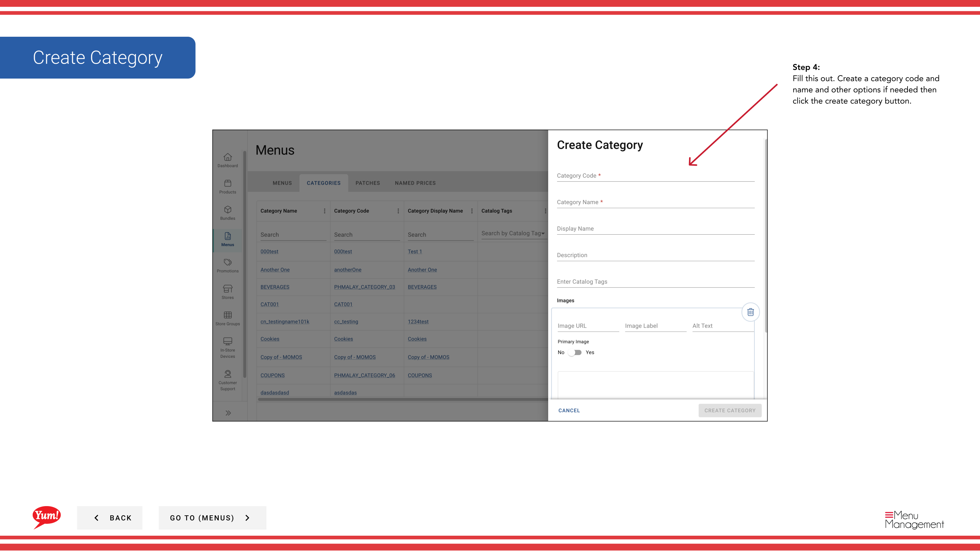Image resolution: width=980 pixels, height=551 pixels.
Task: Open the 1234test display name link
Action: tap(418, 322)
